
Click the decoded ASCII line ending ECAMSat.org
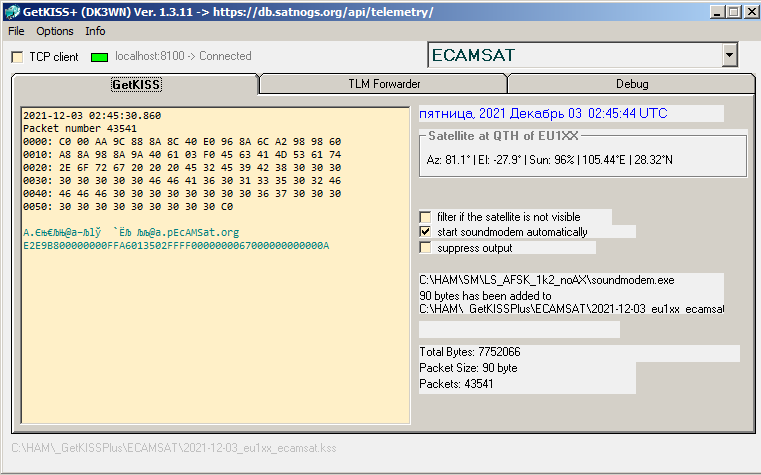[131, 232]
